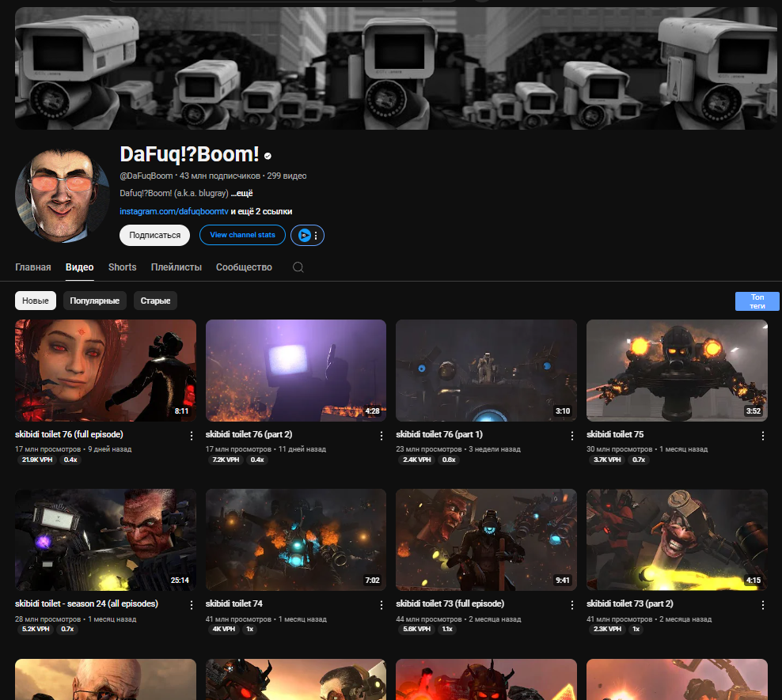Click the 7.2K VPH badge

click(x=226, y=460)
